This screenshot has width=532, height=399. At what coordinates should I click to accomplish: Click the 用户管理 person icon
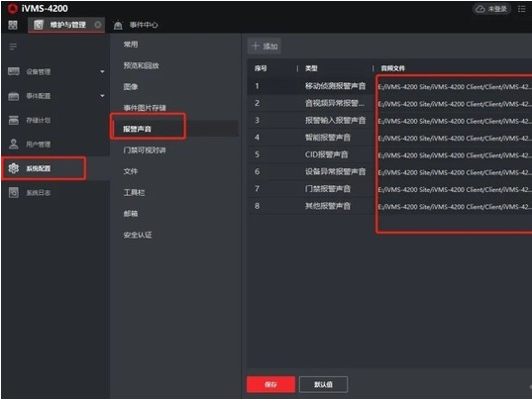coord(14,145)
